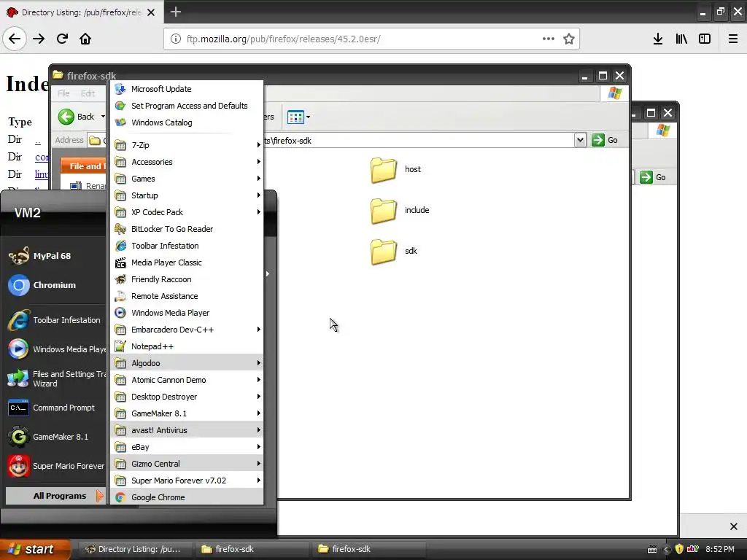
Task: Go back in the browser
Action: point(15,39)
